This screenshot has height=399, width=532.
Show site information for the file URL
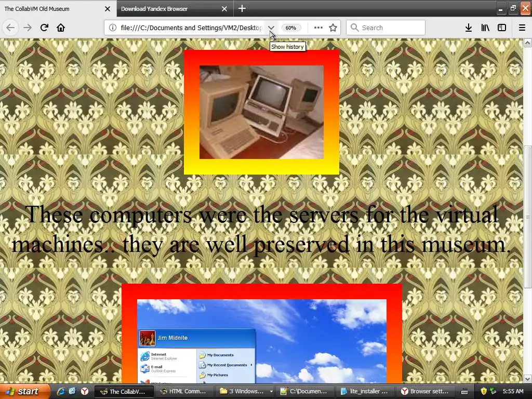[112, 28]
